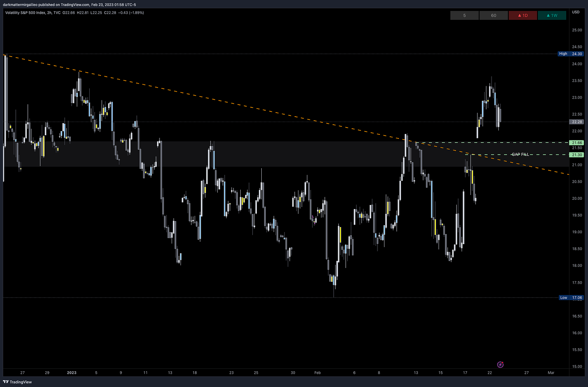The height and width of the screenshot is (387, 588).
Task: Click 22.50 on the price axis
Action: [577, 114]
